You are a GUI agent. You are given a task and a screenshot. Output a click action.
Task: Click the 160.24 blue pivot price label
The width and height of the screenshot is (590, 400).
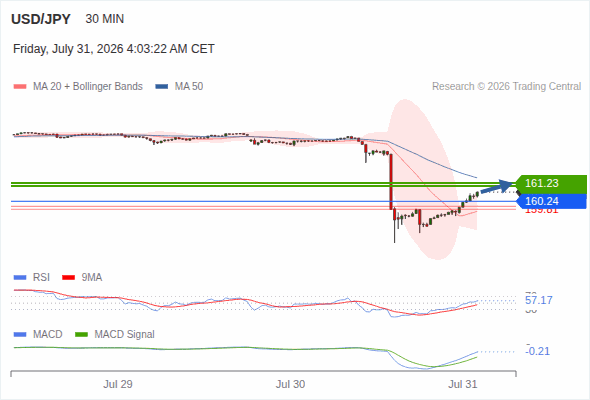[551, 201]
